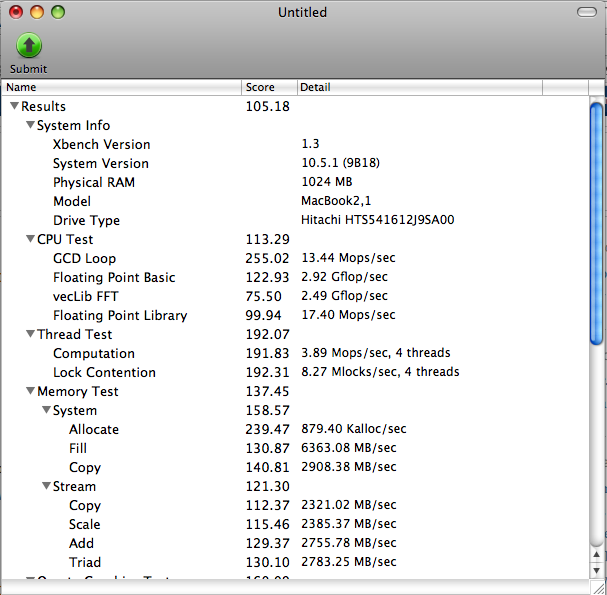Image resolution: width=607 pixels, height=595 pixels.
Task: Select the Add row
Action: [295, 542]
